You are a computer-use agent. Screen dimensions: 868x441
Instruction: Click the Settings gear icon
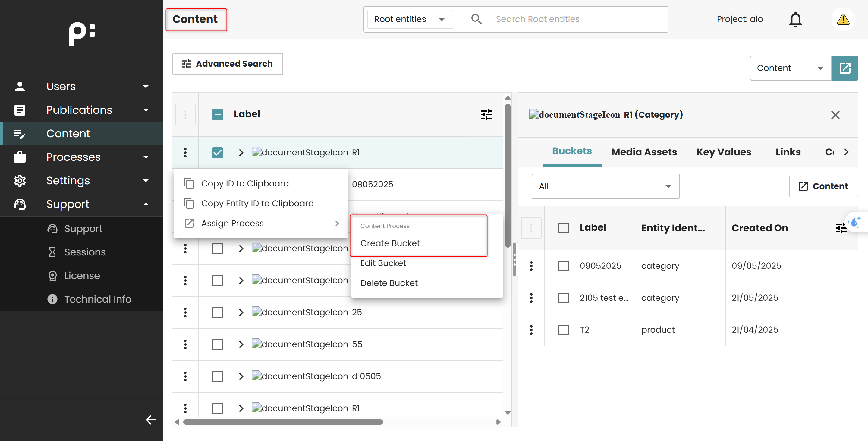click(x=20, y=180)
